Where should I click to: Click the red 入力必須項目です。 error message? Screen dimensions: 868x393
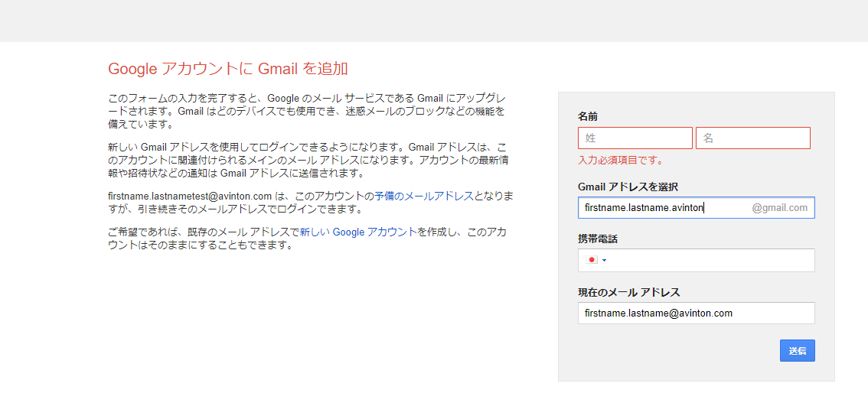pos(621,161)
